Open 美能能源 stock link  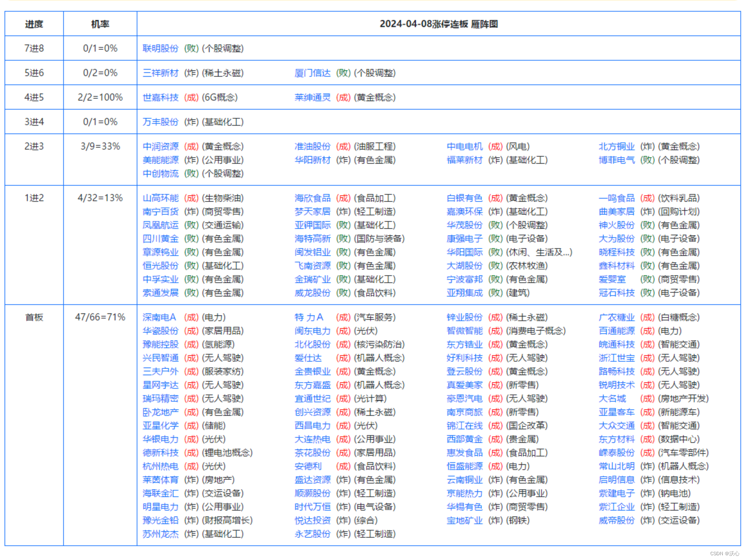[x=160, y=160]
